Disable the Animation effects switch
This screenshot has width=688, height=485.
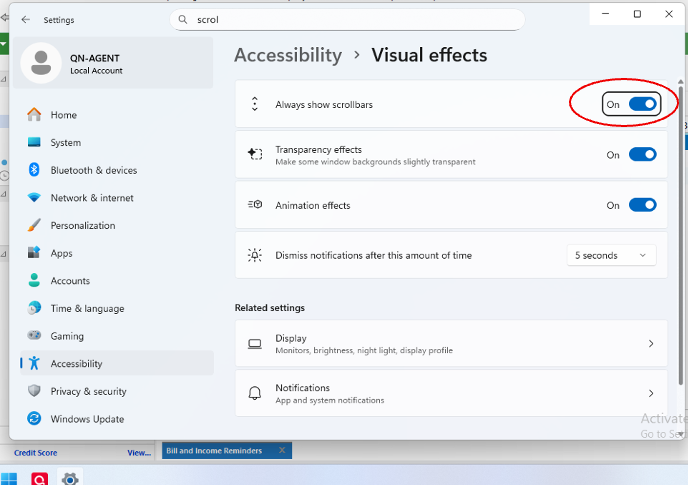pyautogui.click(x=642, y=205)
